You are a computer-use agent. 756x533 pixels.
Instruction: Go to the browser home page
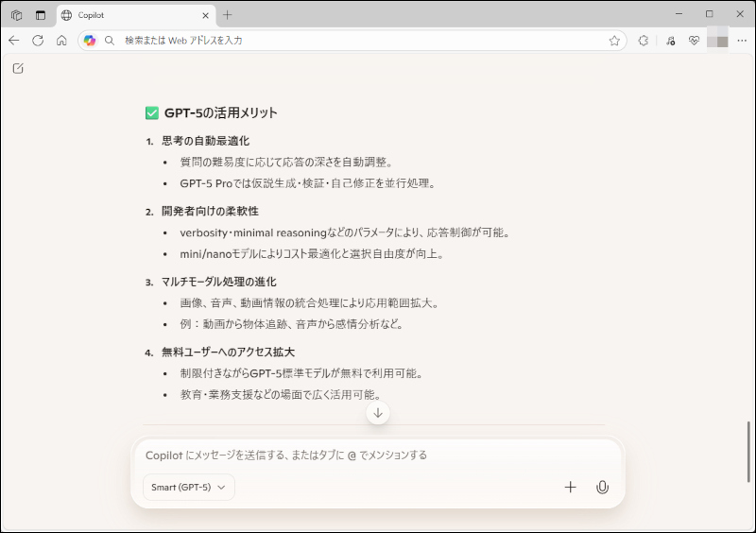tap(61, 41)
